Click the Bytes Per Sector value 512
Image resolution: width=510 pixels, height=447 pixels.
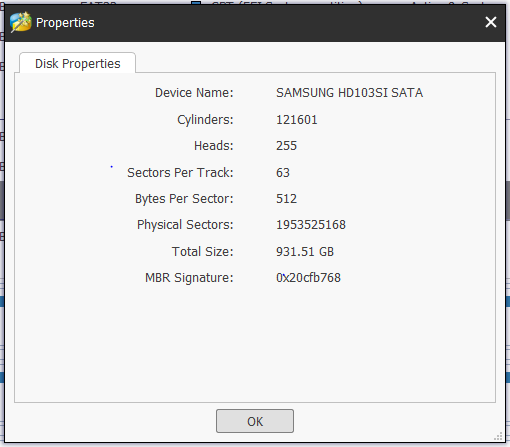coord(286,199)
